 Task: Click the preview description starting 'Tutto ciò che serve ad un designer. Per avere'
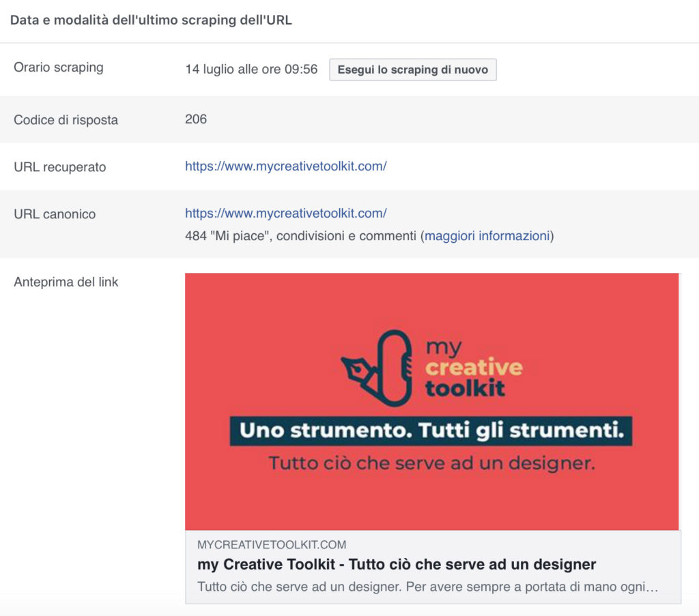(x=428, y=587)
